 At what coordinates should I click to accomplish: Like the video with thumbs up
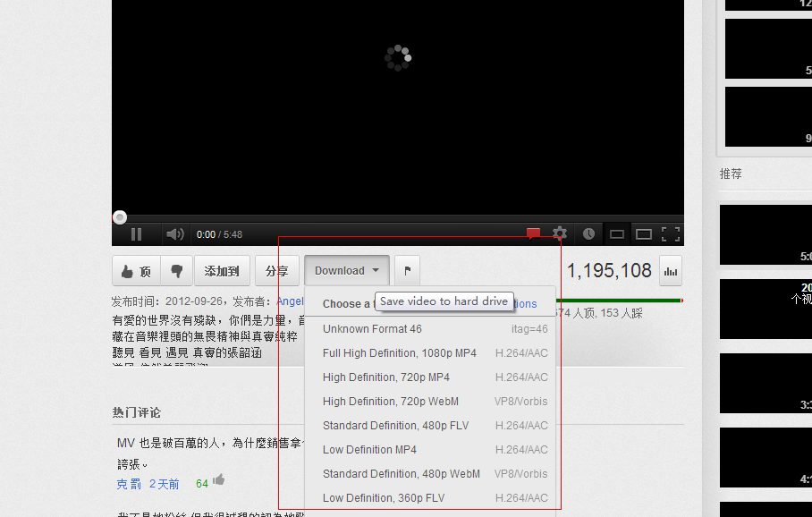pyautogui.click(x=136, y=271)
